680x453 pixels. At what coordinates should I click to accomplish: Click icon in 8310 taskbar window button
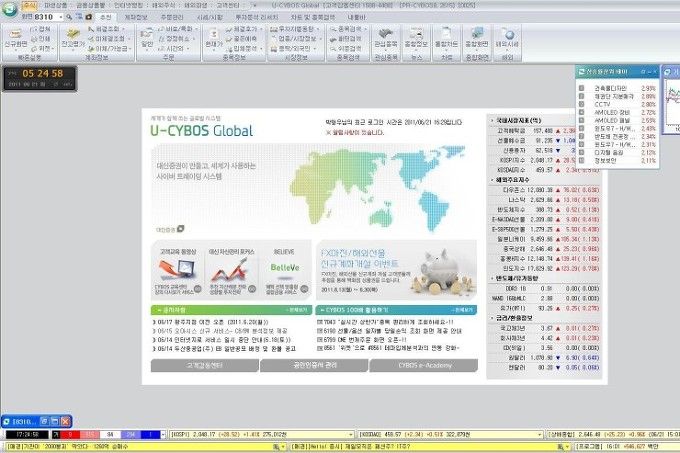(7, 421)
